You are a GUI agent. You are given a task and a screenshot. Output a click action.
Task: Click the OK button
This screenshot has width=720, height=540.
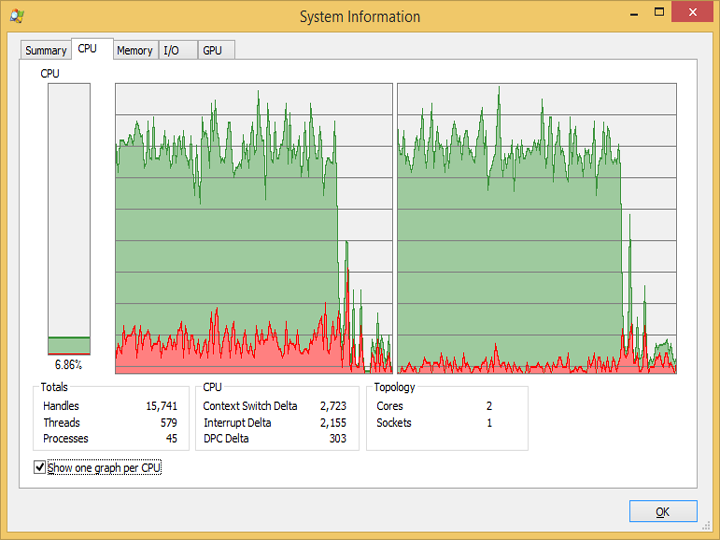point(663,511)
